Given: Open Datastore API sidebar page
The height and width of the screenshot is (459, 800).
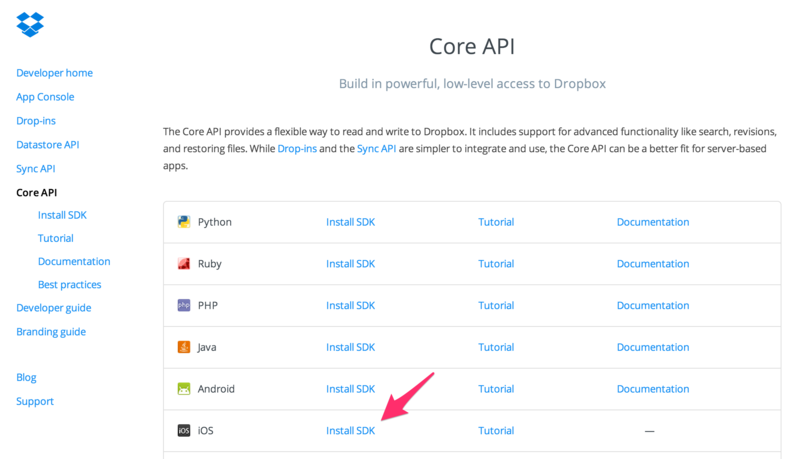Looking at the screenshot, I should tap(47, 145).
